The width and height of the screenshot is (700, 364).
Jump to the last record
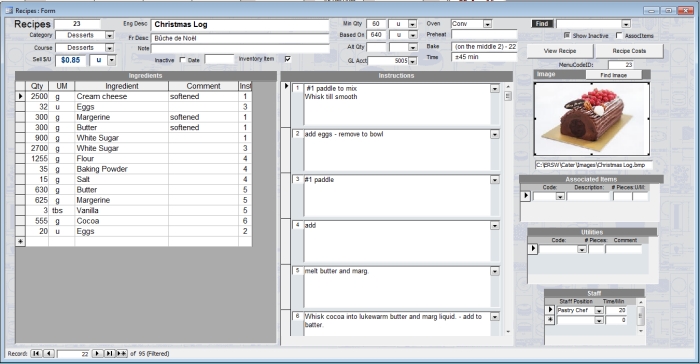(x=109, y=353)
